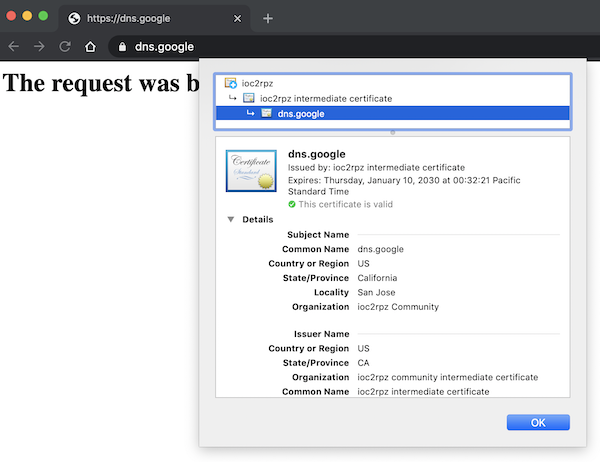Screen dimensions: 600x462
Task: Go to the browser home page
Action: point(90,47)
